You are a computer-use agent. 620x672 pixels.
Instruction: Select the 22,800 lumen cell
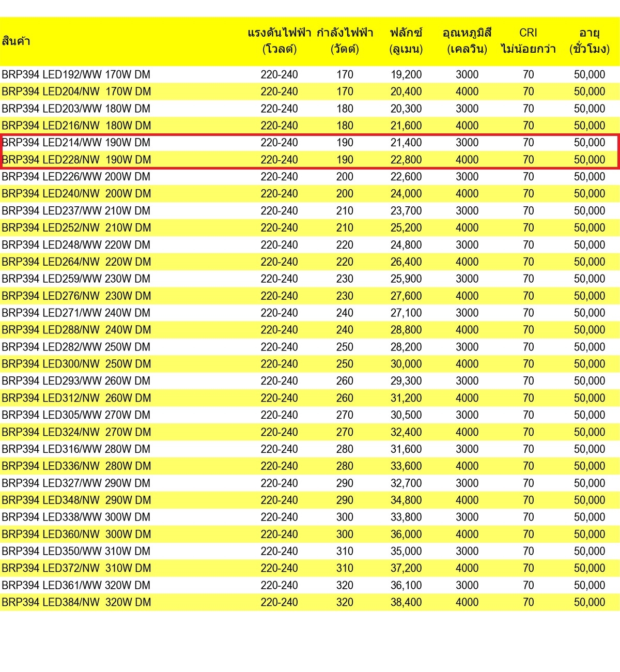[406, 160]
